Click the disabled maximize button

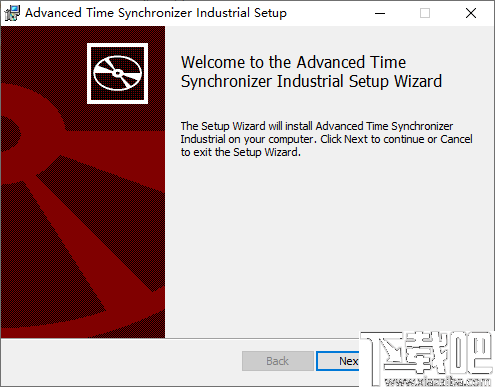tap(425, 13)
